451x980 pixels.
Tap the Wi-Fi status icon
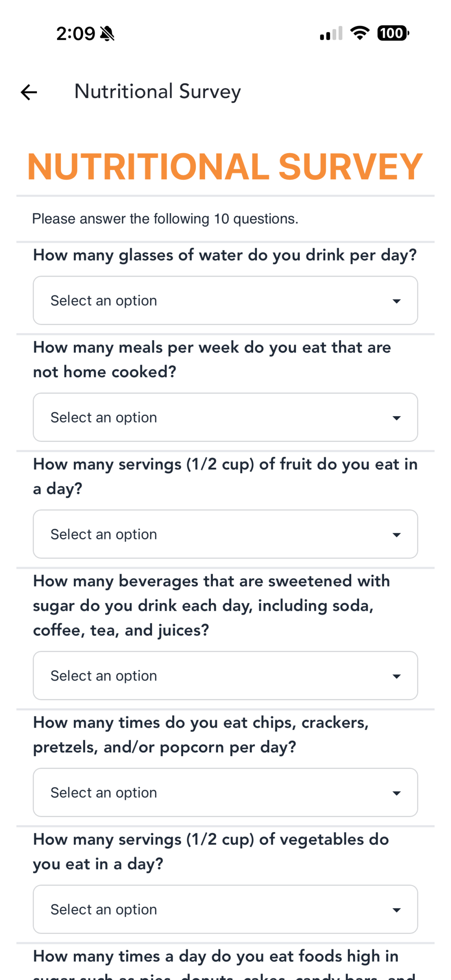(x=360, y=33)
